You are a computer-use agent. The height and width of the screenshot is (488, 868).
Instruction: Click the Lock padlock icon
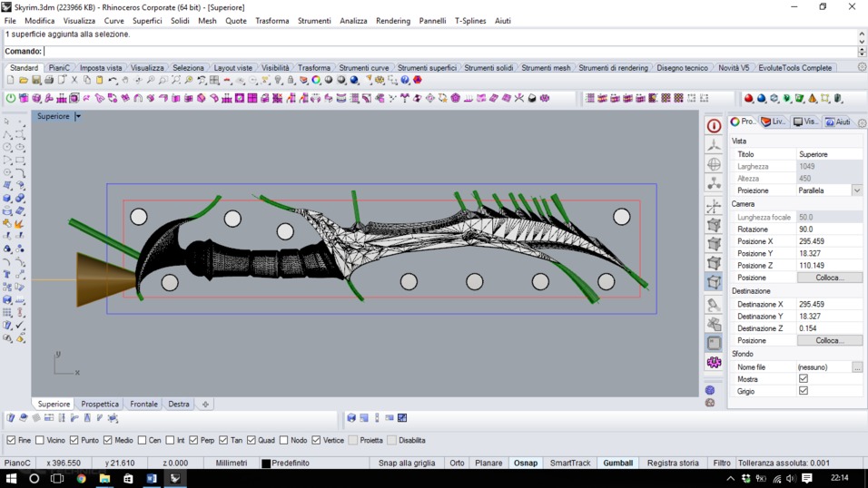click(x=291, y=80)
